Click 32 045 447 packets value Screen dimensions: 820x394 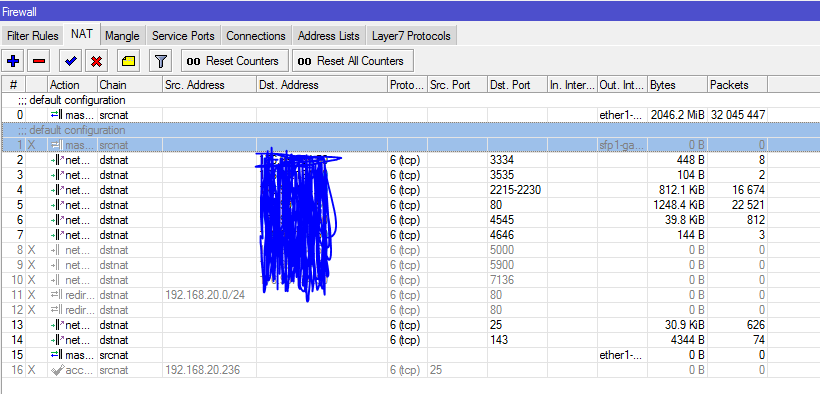coord(737,115)
